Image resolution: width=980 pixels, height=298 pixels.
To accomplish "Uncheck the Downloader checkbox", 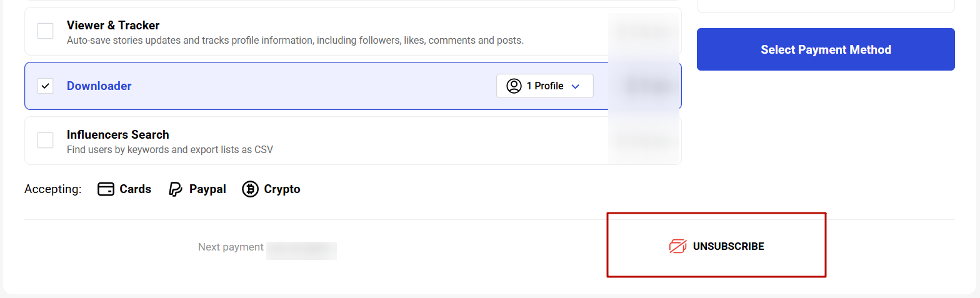I will (x=46, y=86).
